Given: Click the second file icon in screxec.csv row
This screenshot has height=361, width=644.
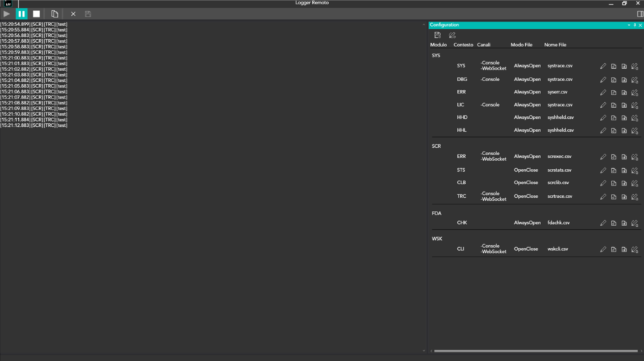Looking at the screenshot, I should click(x=624, y=157).
